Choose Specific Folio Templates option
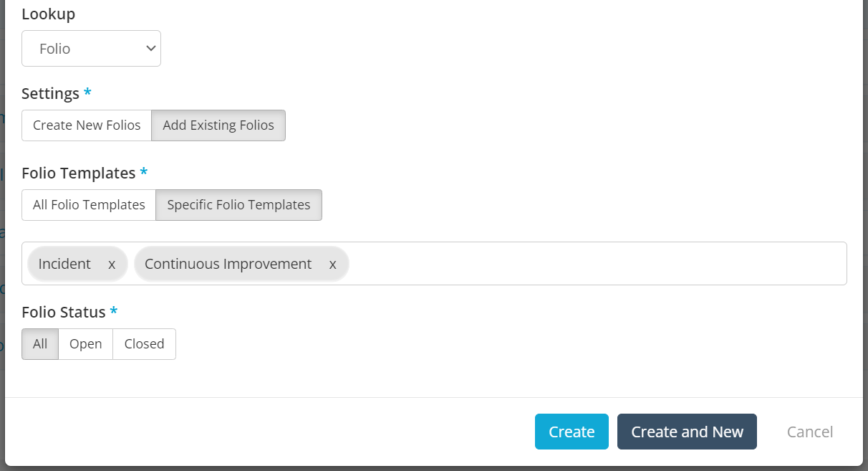The height and width of the screenshot is (471, 868). coord(238,205)
